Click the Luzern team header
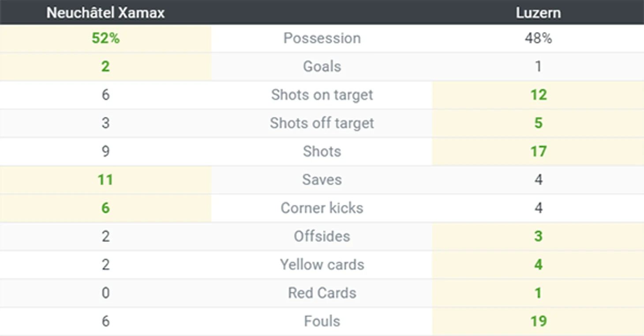Viewport: 644px width, 336px height. pyautogui.click(x=538, y=13)
